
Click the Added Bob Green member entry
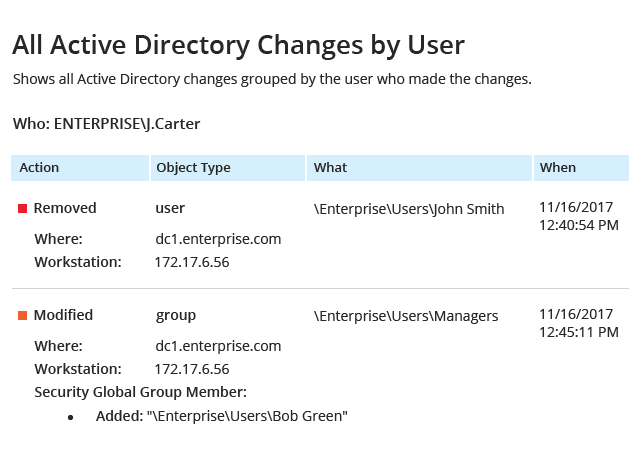click(222, 416)
